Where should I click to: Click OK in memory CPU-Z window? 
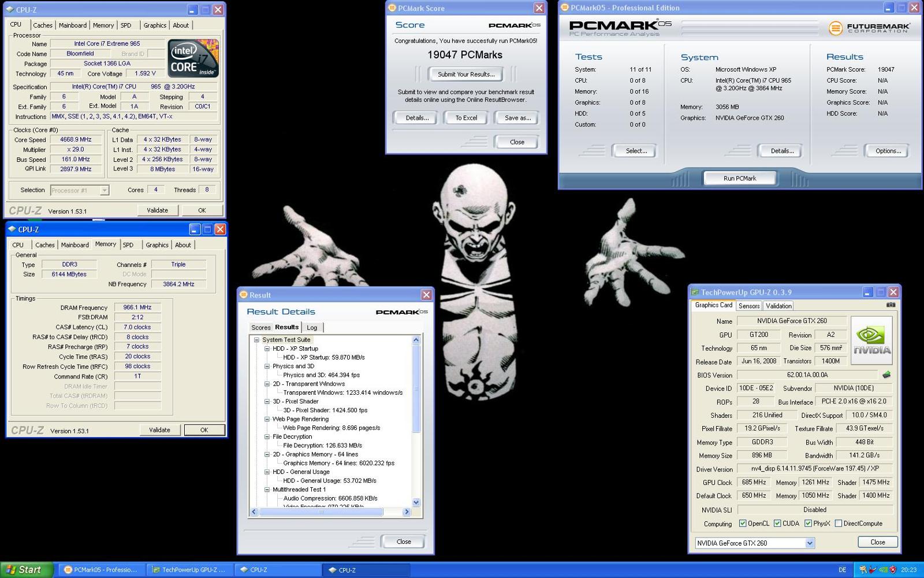pyautogui.click(x=204, y=430)
